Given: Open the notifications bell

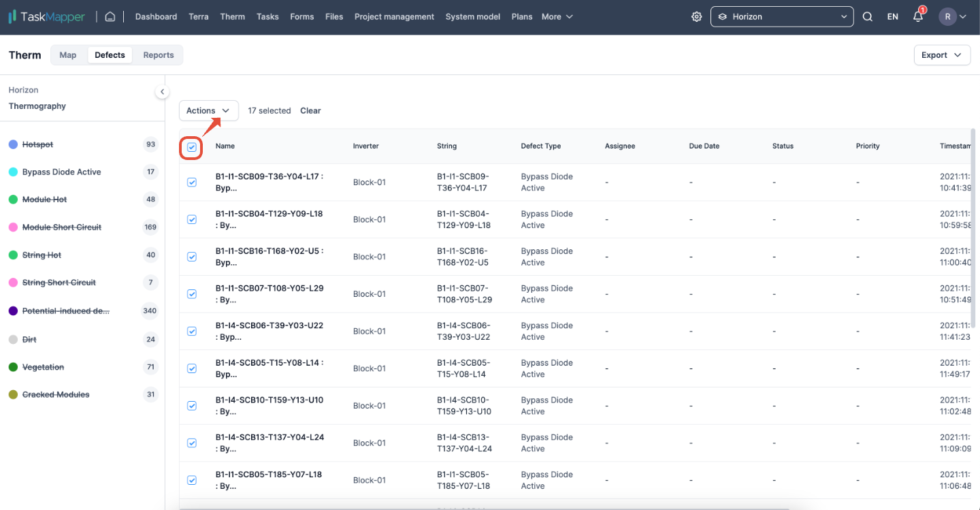Looking at the screenshot, I should point(918,16).
